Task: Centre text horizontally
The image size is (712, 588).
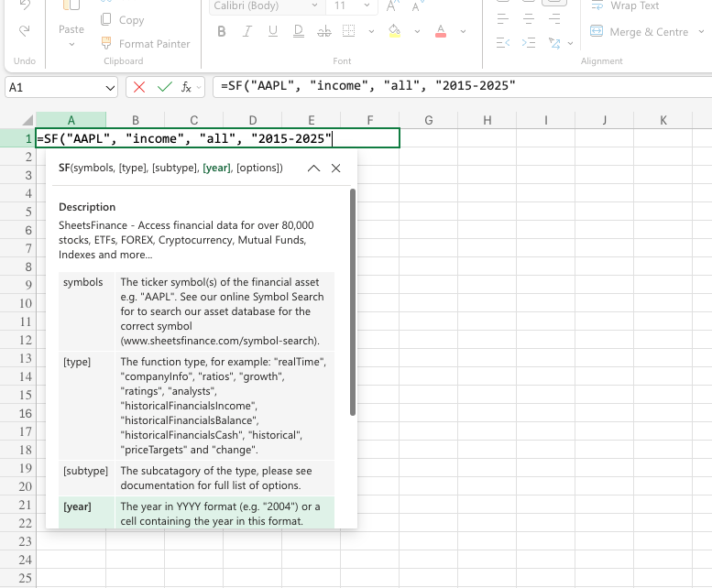Action: [x=529, y=19]
